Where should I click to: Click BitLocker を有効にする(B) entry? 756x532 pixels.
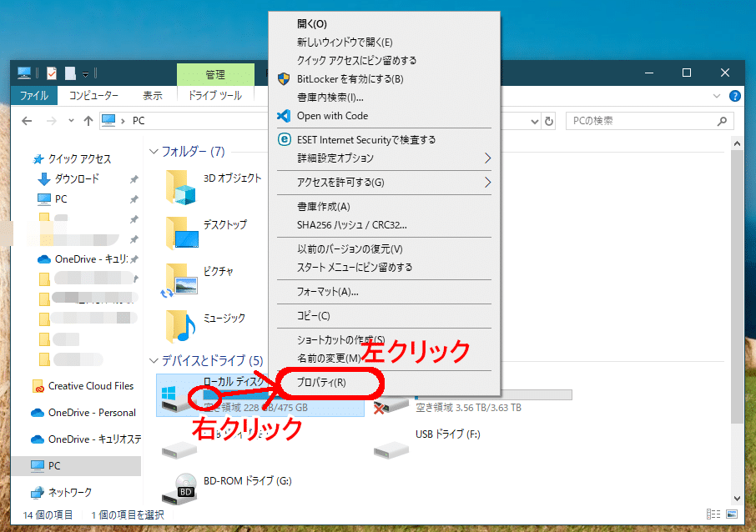tap(350, 79)
